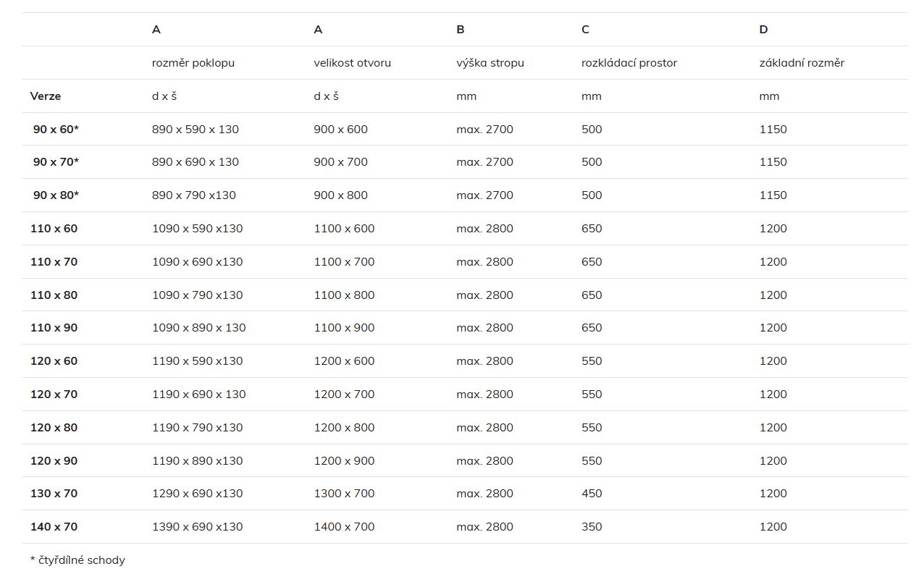Select the '90 x 60*' version row label

(56, 130)
